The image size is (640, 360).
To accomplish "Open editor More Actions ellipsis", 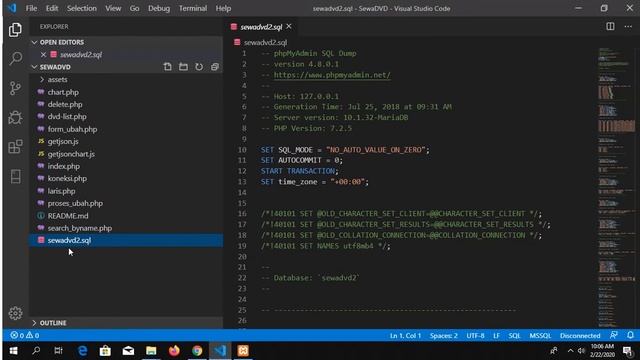I will point(628,27).
